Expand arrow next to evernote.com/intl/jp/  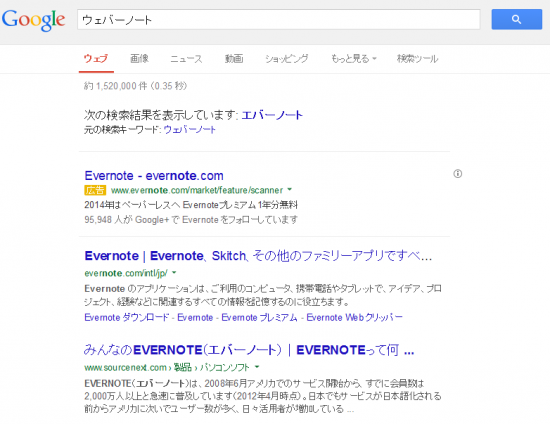[x=174, y=272]
